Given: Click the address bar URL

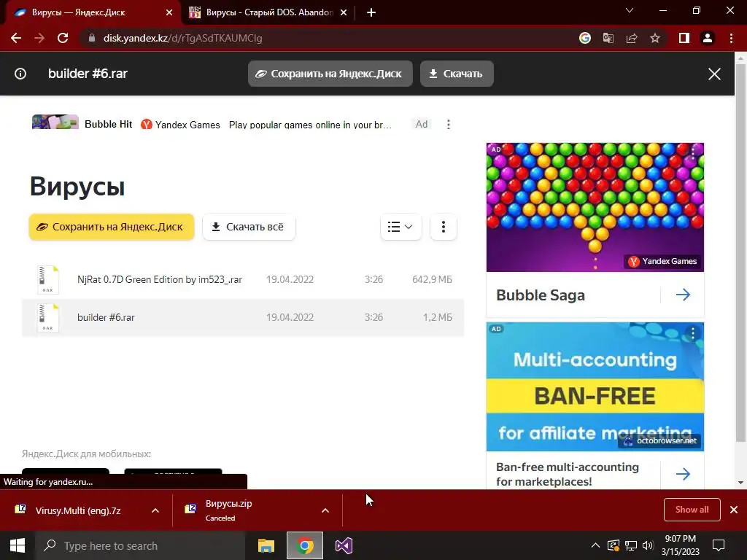Looking at the screenshot, I should pos(182,38).
